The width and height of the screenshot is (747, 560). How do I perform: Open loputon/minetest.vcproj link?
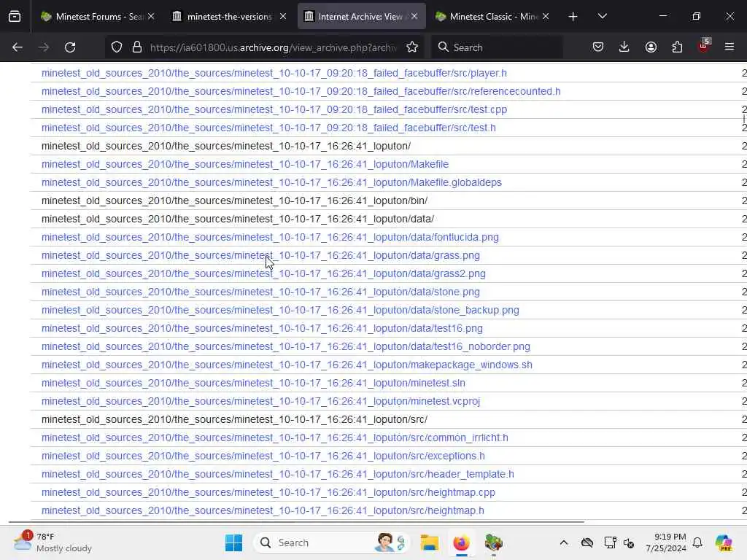click(x=260, y=402)
